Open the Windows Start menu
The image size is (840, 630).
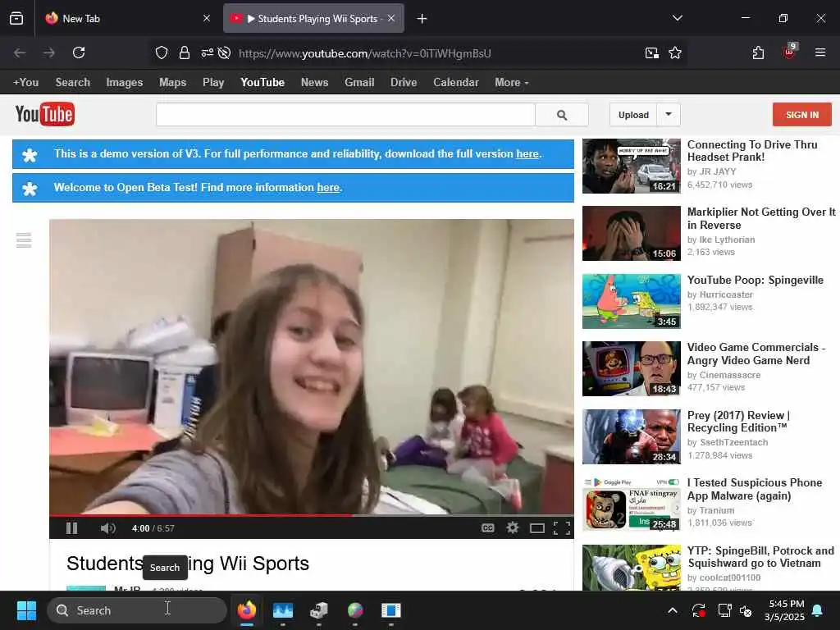pos(26,610)
